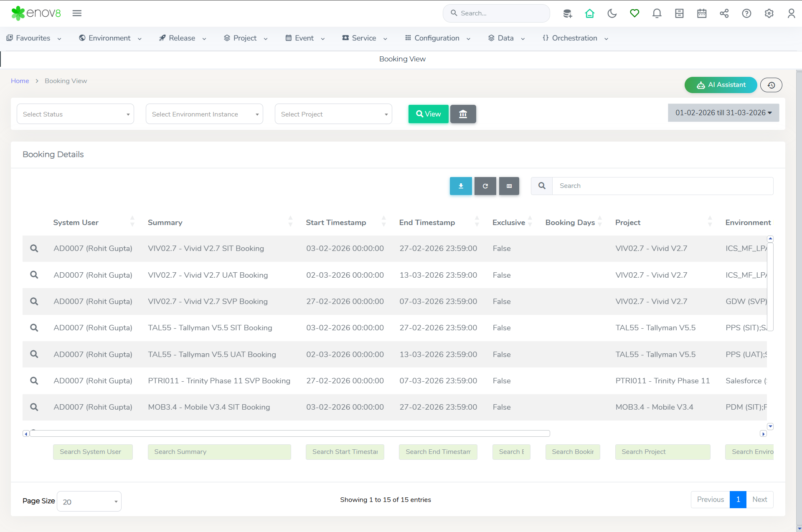Screen dimensions: 802x532
Task: Toggle the hamburger sidebar menu
Action: coord(77,13)
